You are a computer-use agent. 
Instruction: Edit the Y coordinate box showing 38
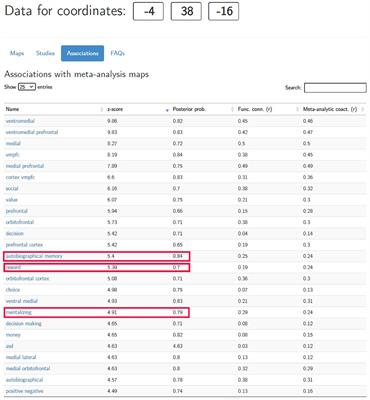coord(186,12)
